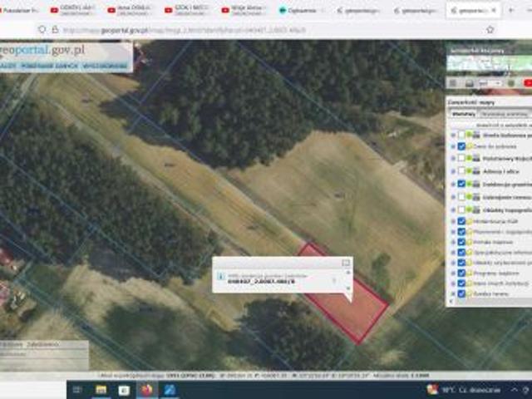
Task: Expand the Obiekty topograficzne layer group
Action: 453,210
